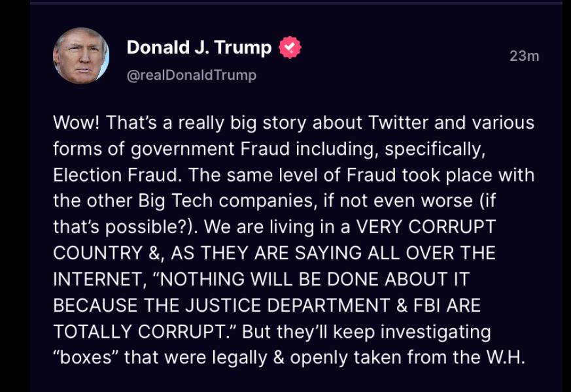571x392 pixels.
Task: Open the profile avatar photo
Action: coord(81,56)
